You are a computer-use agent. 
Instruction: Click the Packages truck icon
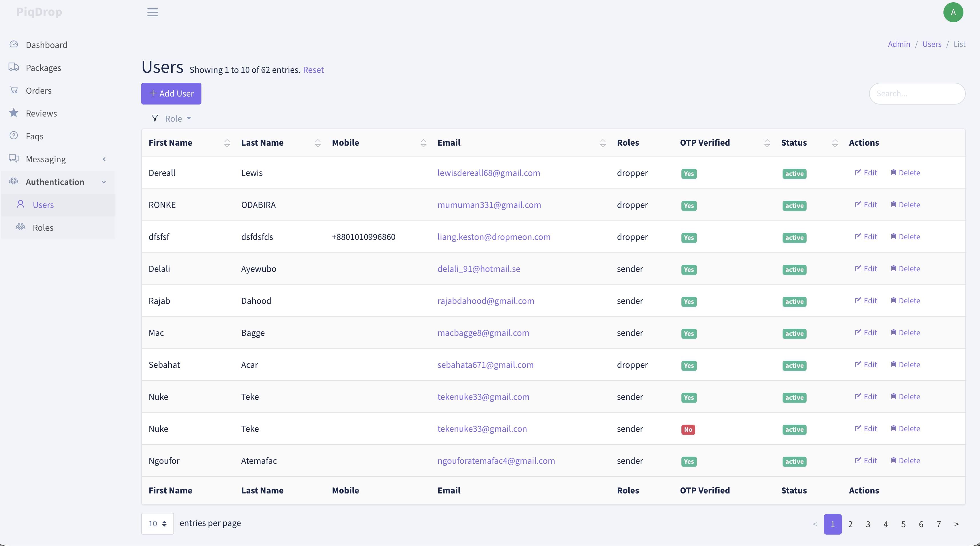[x=14, y=67]
